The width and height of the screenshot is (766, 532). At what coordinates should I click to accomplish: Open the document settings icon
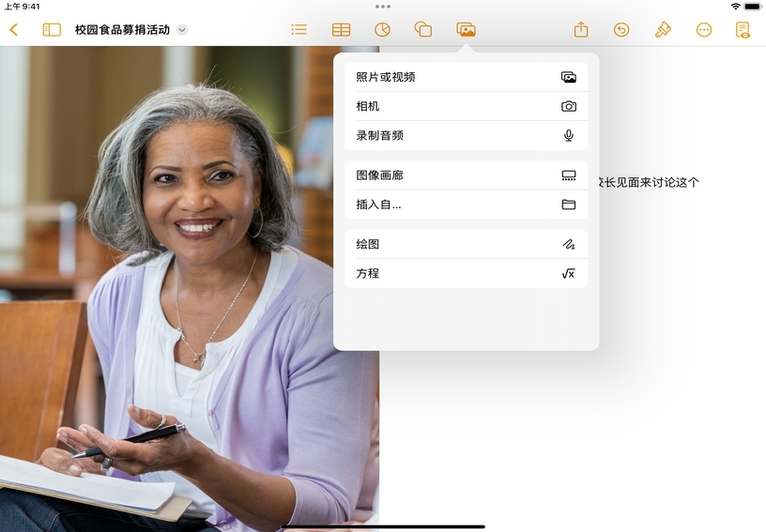743,30
